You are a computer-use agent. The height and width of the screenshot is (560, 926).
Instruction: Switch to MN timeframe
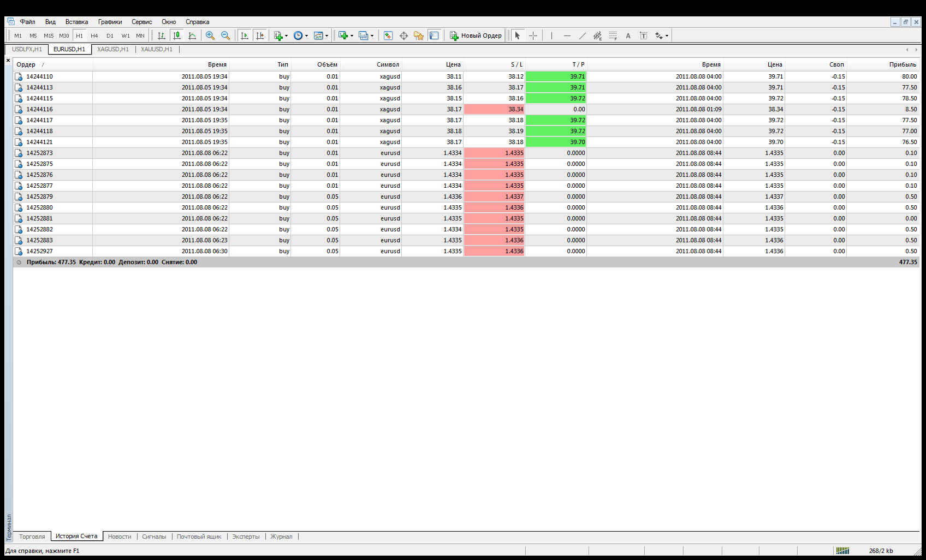tap(140, 35)
